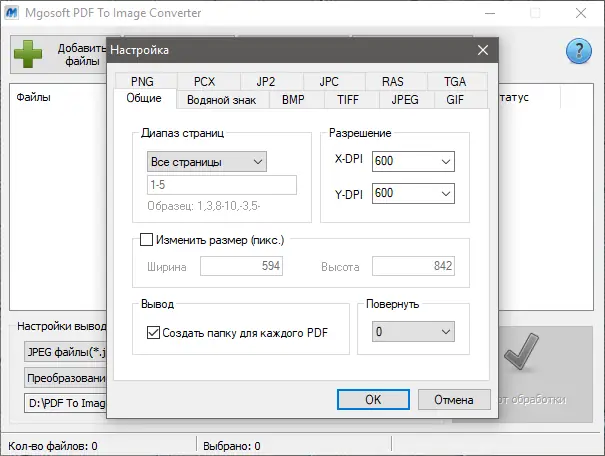Select the Общие tab
Viewport: 605px width, 456px height.
pos(144,98)
